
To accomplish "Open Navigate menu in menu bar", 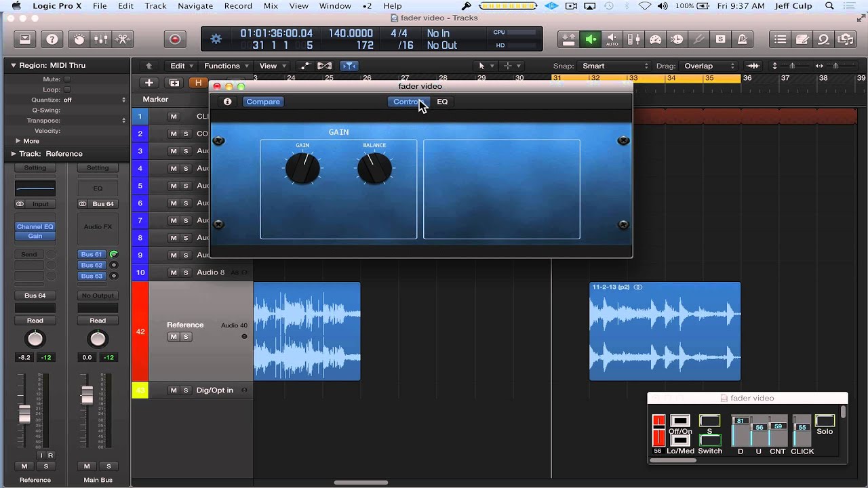I will (195, 6).
